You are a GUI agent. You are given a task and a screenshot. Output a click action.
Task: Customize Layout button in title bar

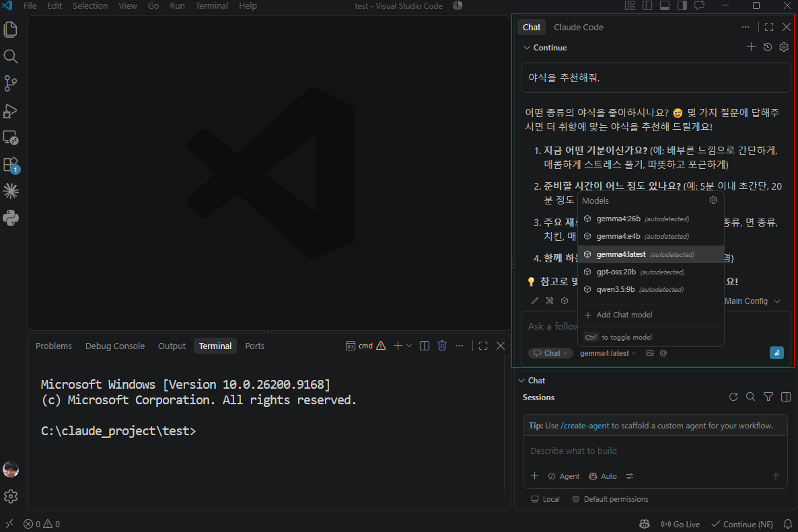(630, 5)
